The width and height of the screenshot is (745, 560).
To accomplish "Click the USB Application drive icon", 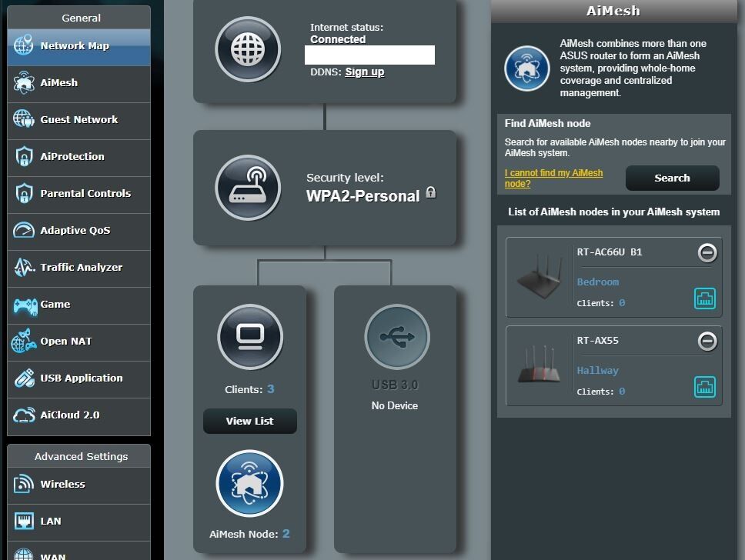I will click(24, 378).
